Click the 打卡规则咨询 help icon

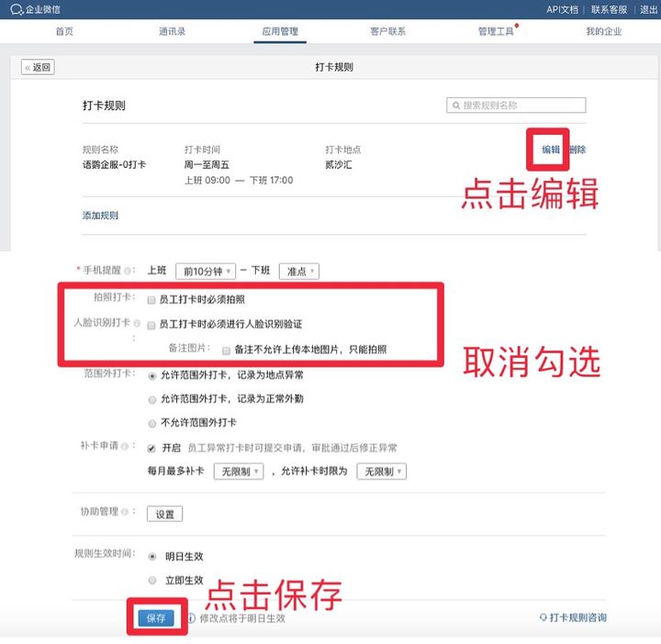coord(543,618)
